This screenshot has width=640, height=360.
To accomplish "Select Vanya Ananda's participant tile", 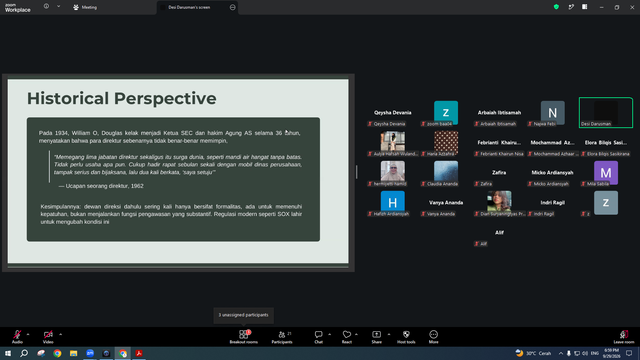I will pos(446,203).
